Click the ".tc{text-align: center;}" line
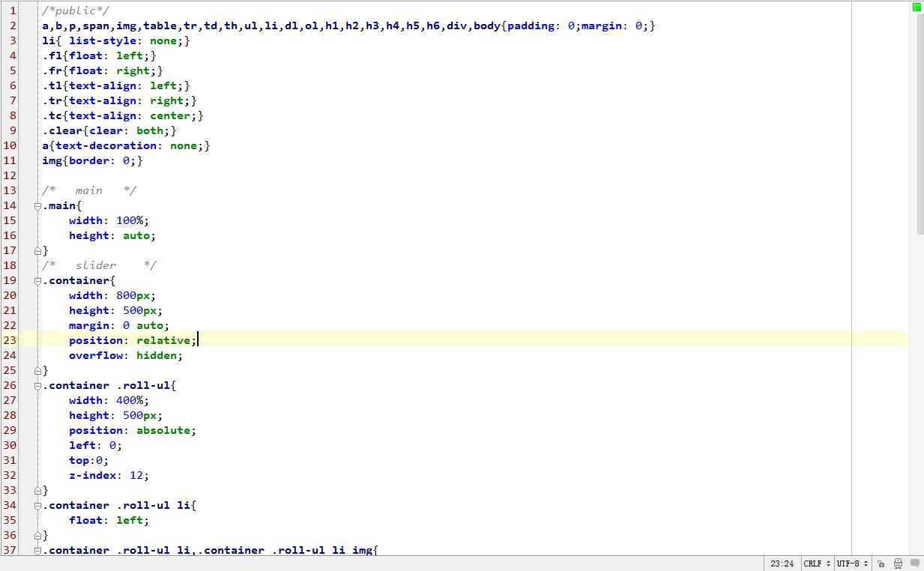924x571 pixels. 123,115
